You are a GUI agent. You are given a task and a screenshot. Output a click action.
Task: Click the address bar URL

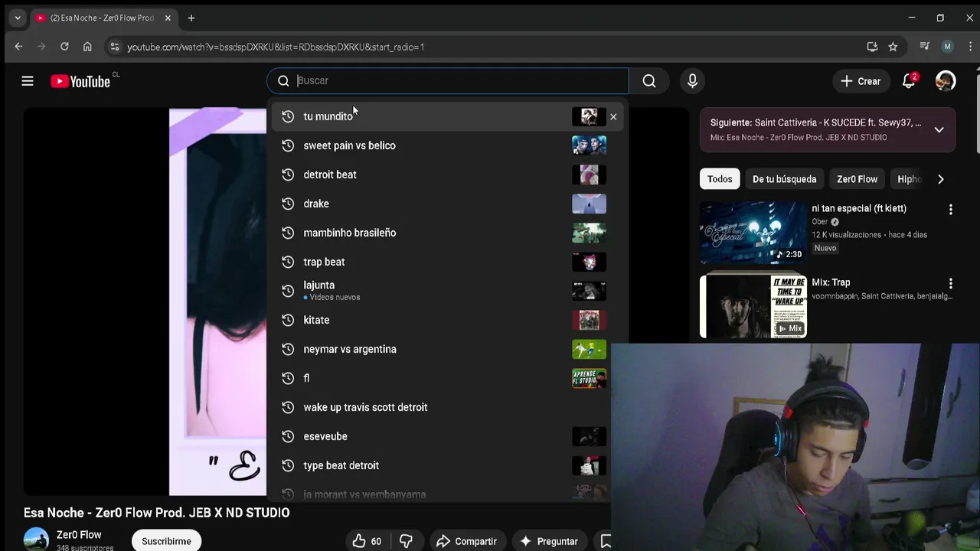pos(276,47)
